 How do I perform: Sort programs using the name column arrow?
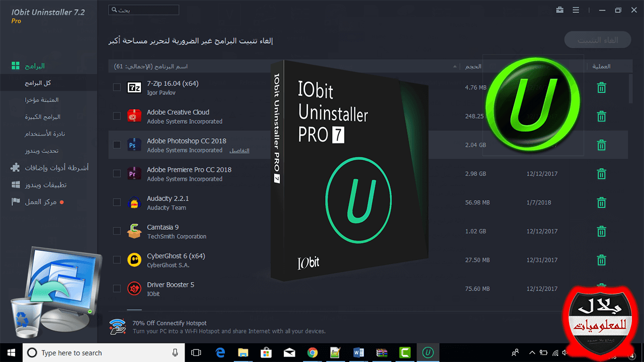point(455,66)
